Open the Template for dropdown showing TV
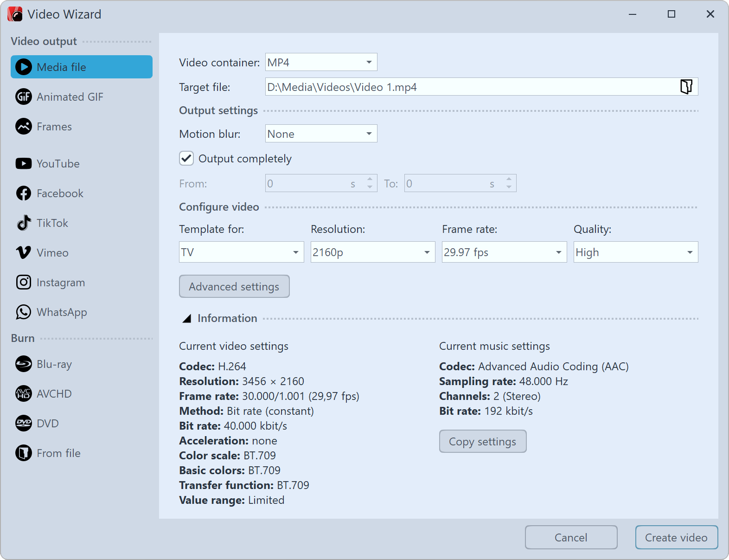The height and width of the screenshot is (560, 729). click(242, 252)
